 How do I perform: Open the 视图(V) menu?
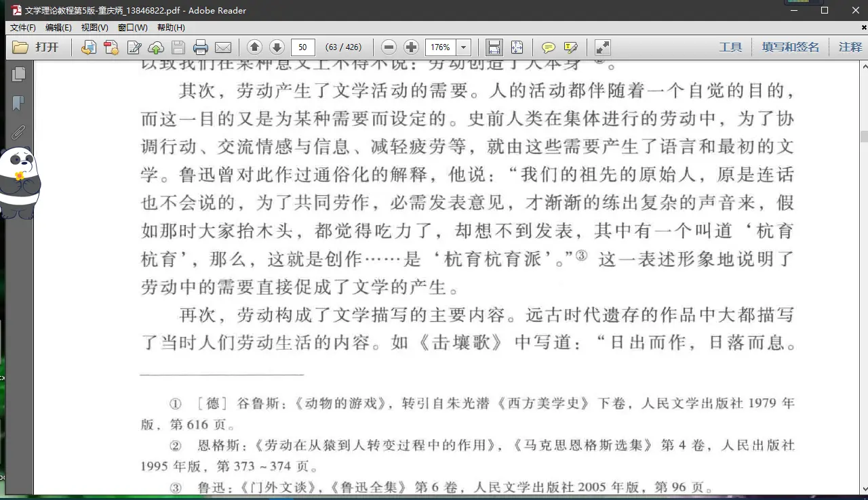pyautogui.click(x=95, y=28)
